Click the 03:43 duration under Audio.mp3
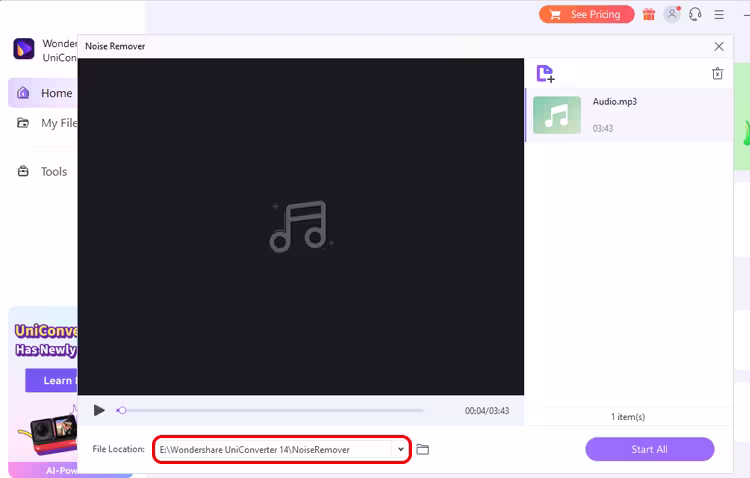The width and height of the screenshot is (750, 478). [x=602, y=128]
